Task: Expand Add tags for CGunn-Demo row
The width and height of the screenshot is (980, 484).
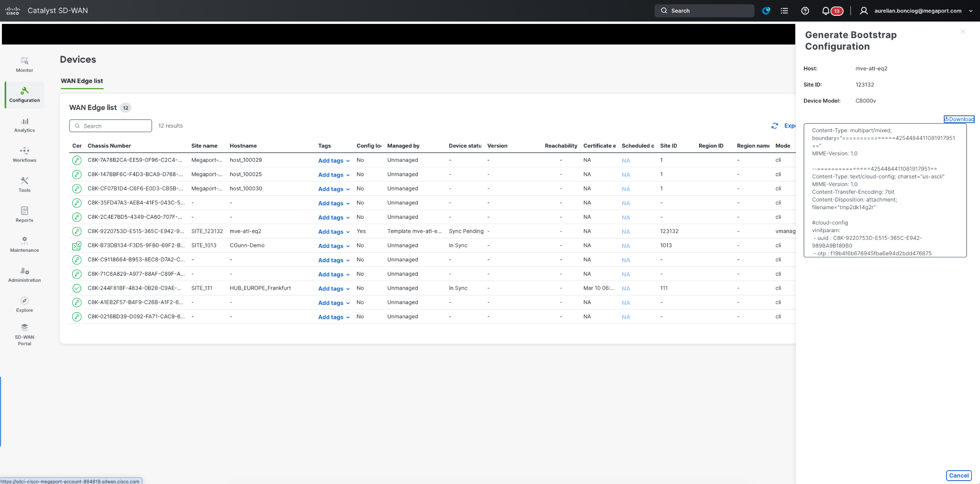Action: pyautogui.click(x=334, y=246)
